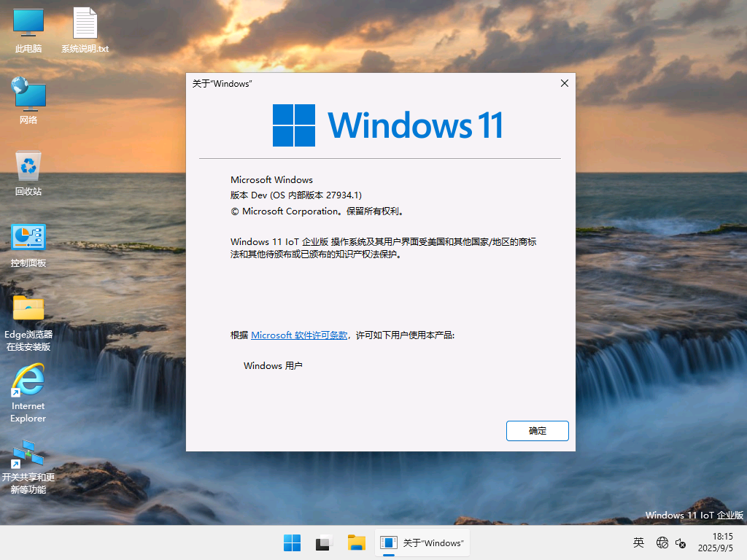Click the "版本 Dev (OS 内部版本 27934.1)" text

tap(296, 195)
